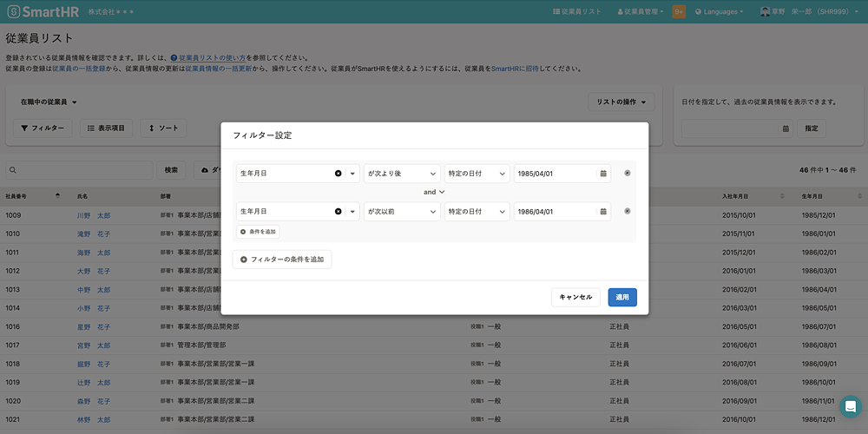Open the 従業員管理 menu
Screen dimensions: 868x434
[x=643, y=12]
